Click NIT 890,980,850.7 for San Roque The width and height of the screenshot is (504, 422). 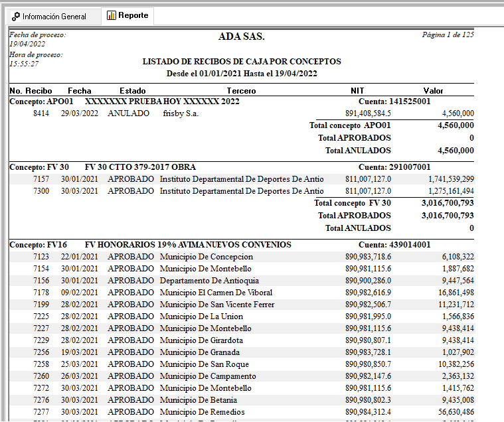(368, 364)
